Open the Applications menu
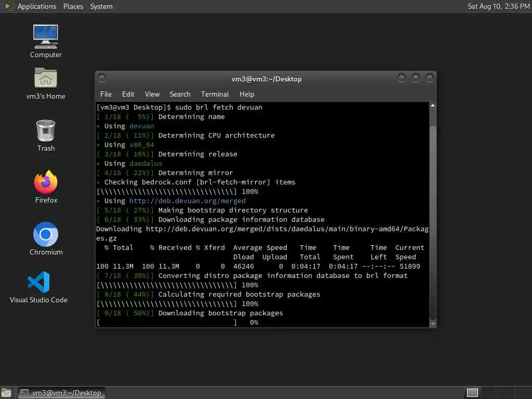Image resolution: width=532 pixels, height=399 pixels. pos(37,6)
